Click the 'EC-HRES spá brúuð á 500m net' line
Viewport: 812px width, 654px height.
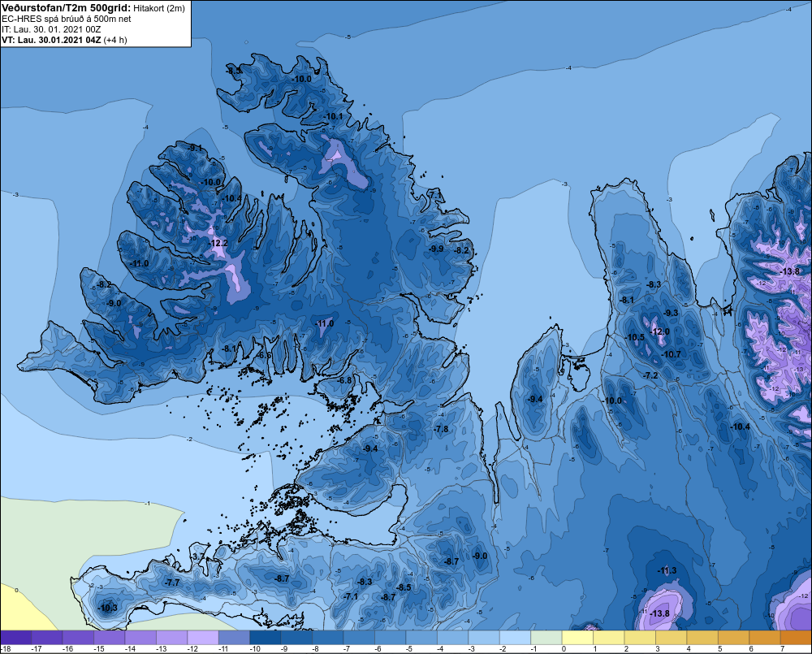67,19
